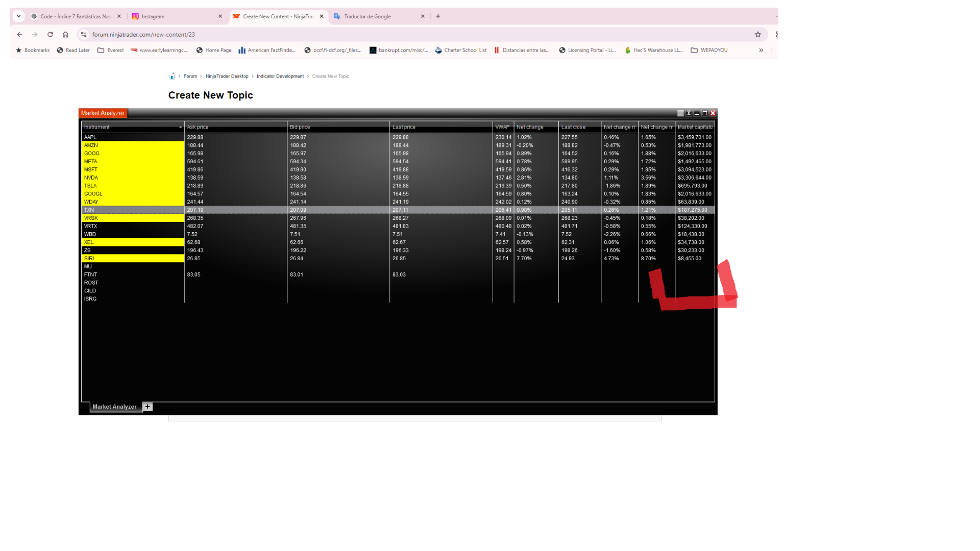Open a new browser tab
The width and height of the screenshot is (980, 551).
438,16
